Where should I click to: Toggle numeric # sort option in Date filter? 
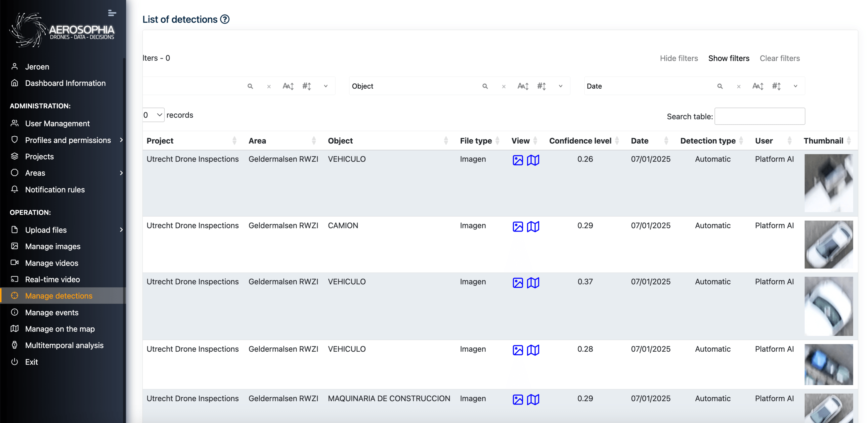tap(776, 86)
